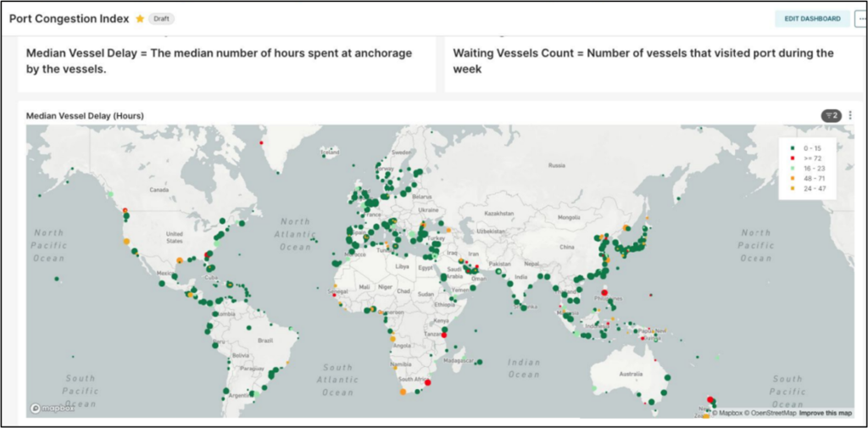Open the applied filters badge showing 2
The image size is (868, 428).
(832, 116)
